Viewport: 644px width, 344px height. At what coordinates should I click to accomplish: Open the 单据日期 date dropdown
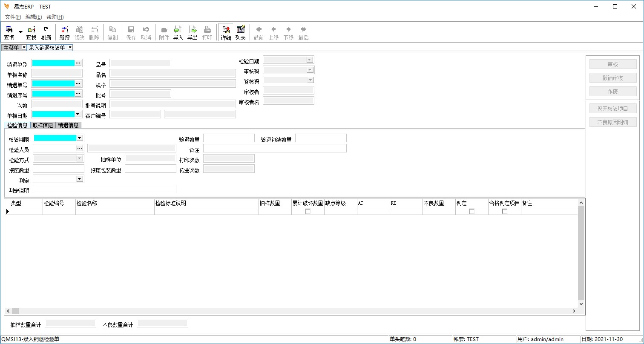[x=78, y=114]
